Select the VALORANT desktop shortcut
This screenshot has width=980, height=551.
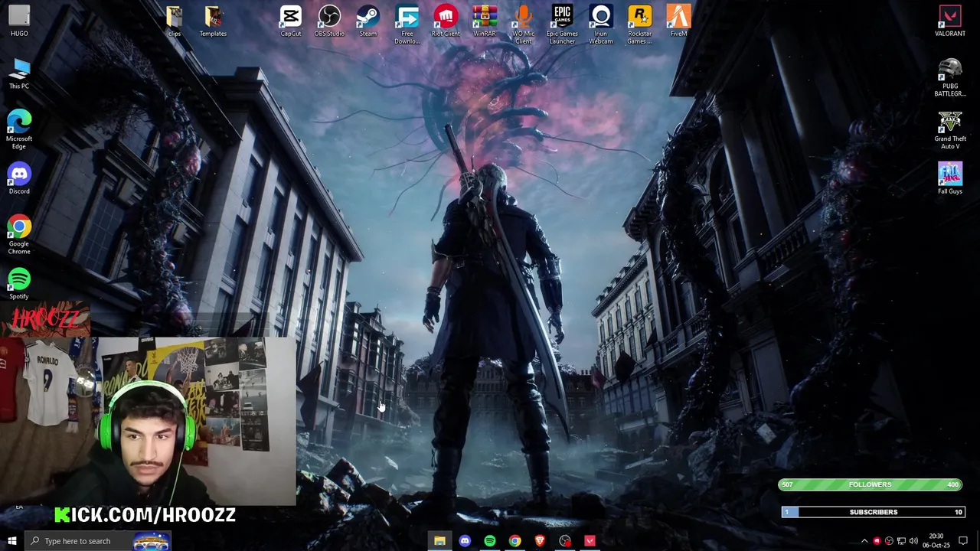[950, 21]
